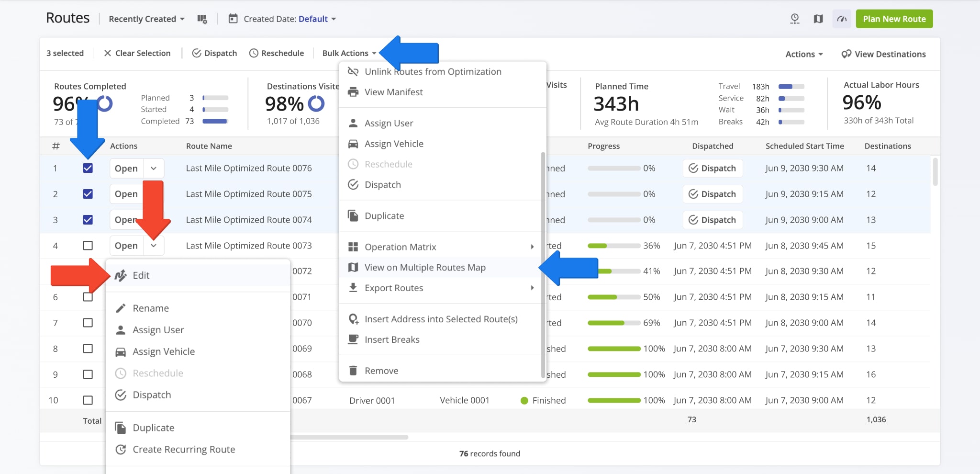Click the 69% progress bar
980x474 pixels.
[614, 323]
